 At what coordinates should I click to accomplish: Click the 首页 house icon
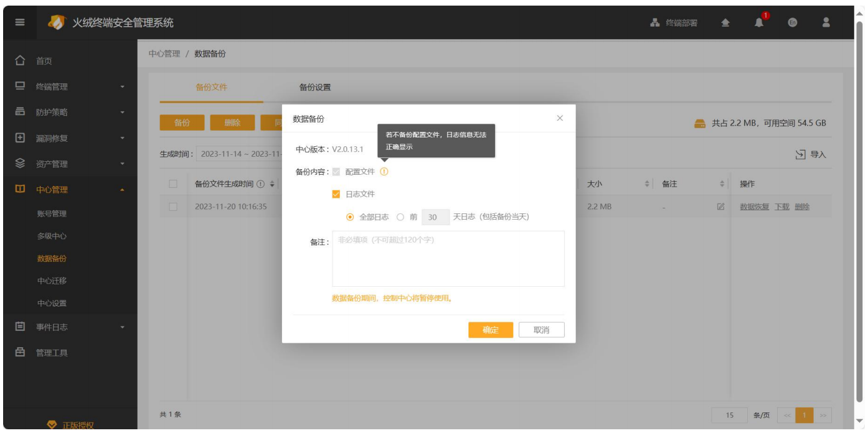click(x=20, y=61)
